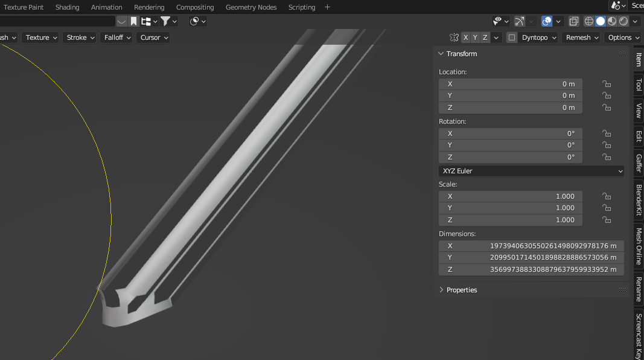Screen dimensions: 644x360
Task: Click the smooth curve preset icon
Action: coord(121,21)
